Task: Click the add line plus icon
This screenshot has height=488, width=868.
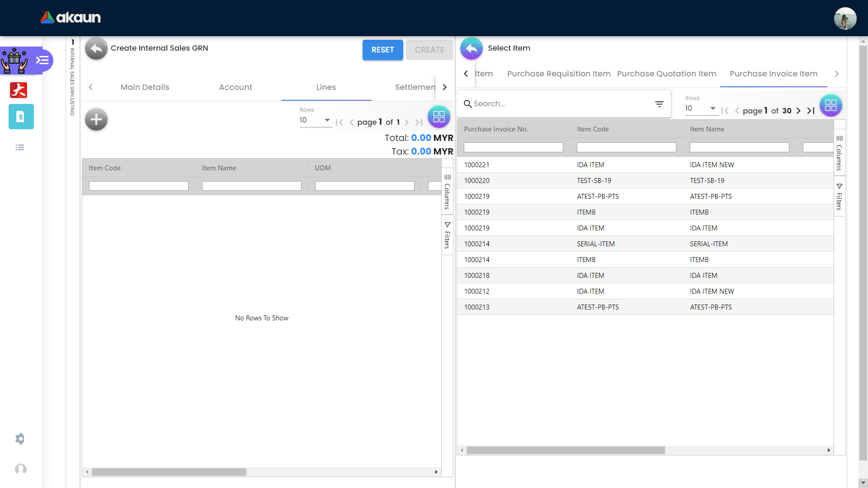Action: [x=96, y=120]
